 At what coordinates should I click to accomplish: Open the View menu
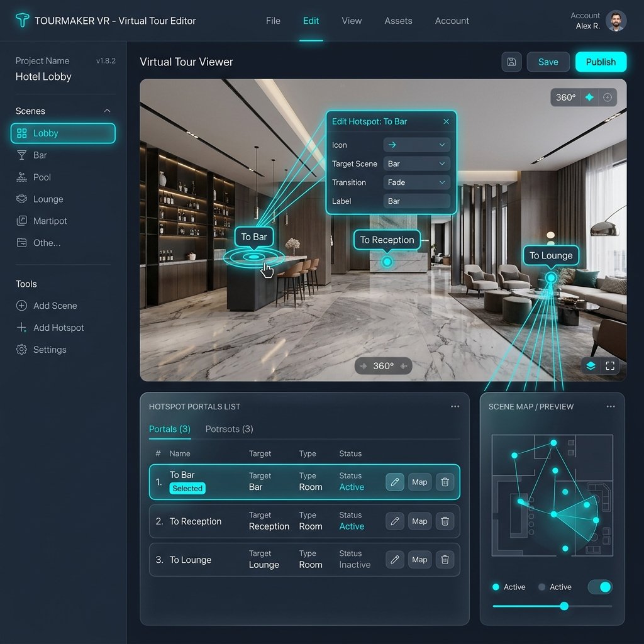click(352, 21)
